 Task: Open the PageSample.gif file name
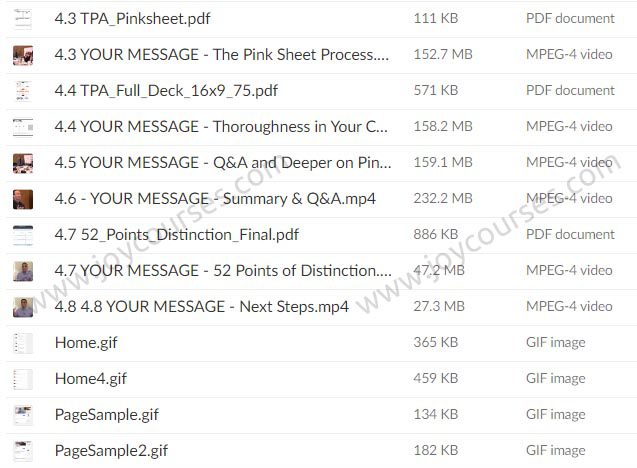[x=106, y=415]
